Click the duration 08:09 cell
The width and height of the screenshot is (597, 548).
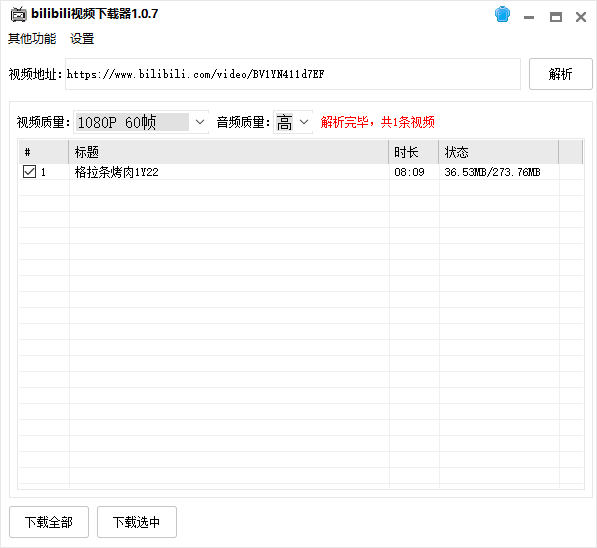point(409,172)
